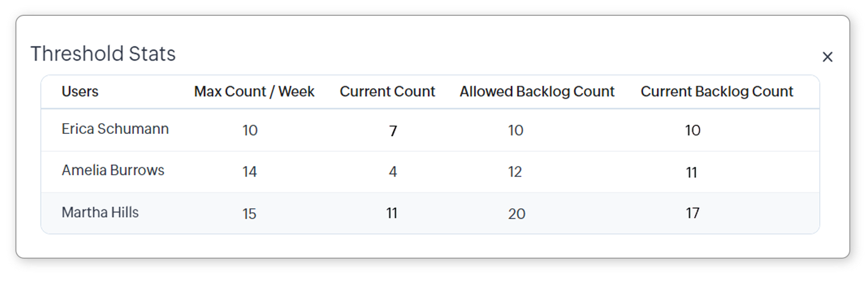Click the Users column header

tap(80, 91)
